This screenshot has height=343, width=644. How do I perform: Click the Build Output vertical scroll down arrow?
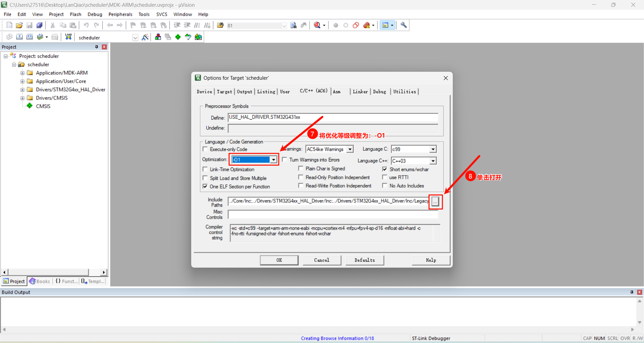coord(640,322)
